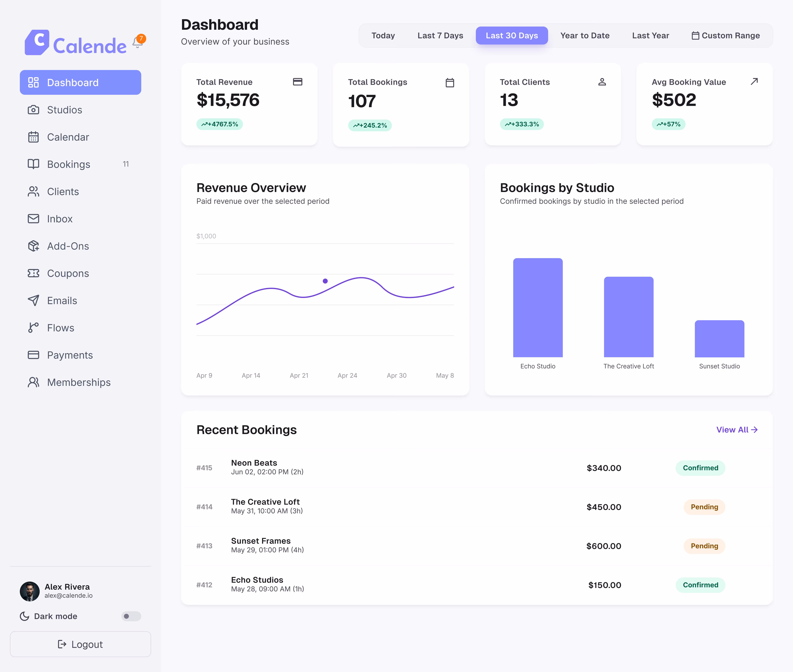Open the Custom Range date picker
The image size is (793, 672).
click(x=726, y=35)
